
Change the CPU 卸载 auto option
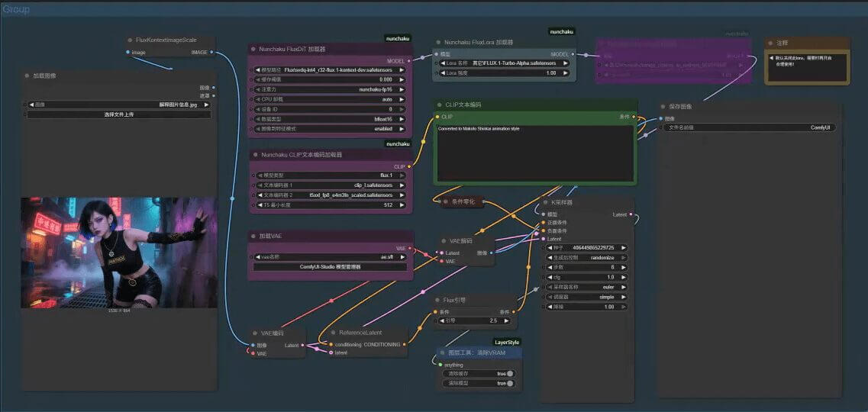tap(331, 99)
